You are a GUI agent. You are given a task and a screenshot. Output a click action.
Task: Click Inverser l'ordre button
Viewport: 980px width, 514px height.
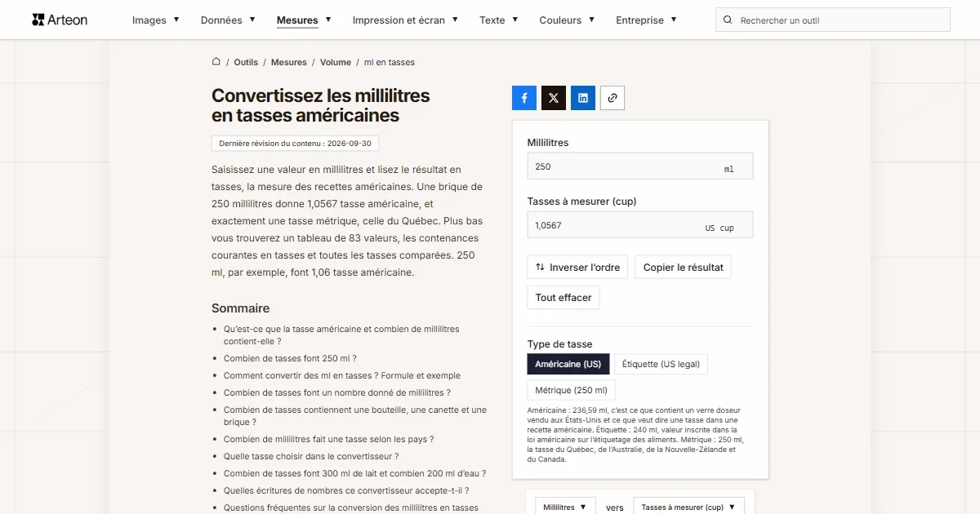[x=577, y=268]
